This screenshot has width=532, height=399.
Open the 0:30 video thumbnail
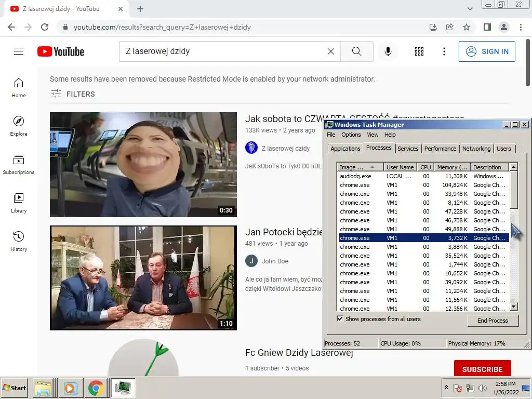(x=143, y=165)
